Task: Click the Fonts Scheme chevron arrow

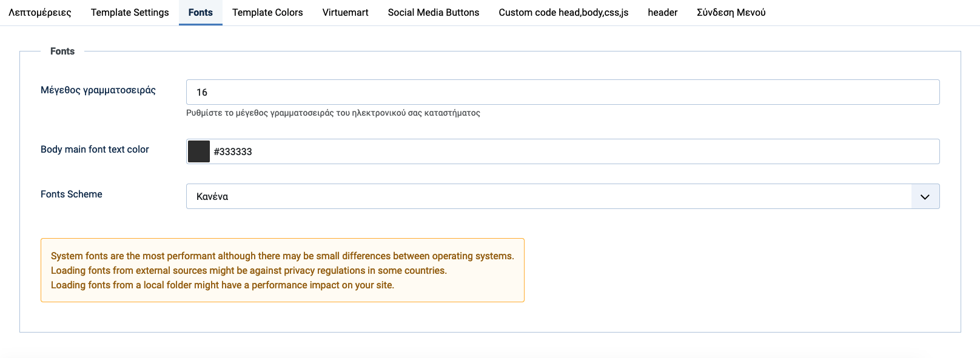Action: (925, 196)
